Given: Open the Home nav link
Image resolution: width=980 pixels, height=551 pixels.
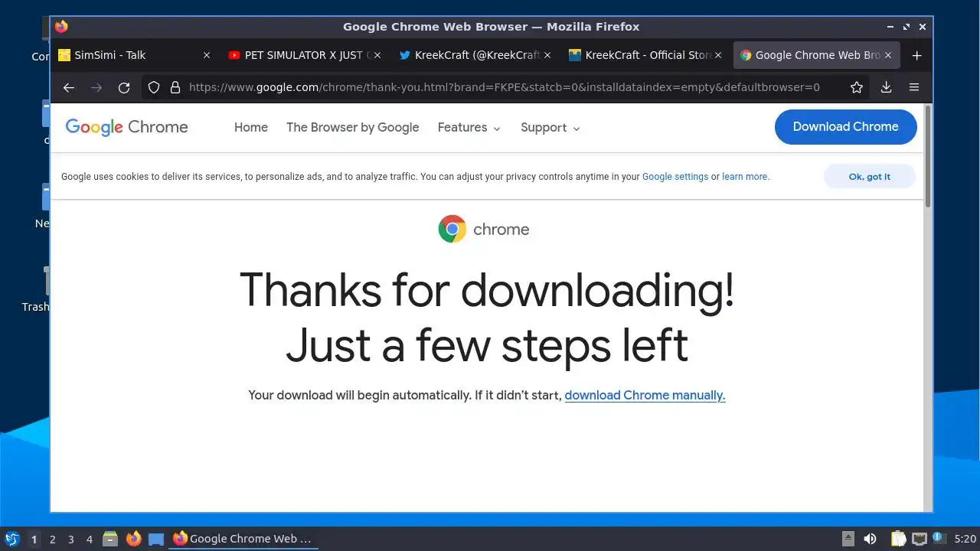Looking at the screenshot, I should 251,128.
